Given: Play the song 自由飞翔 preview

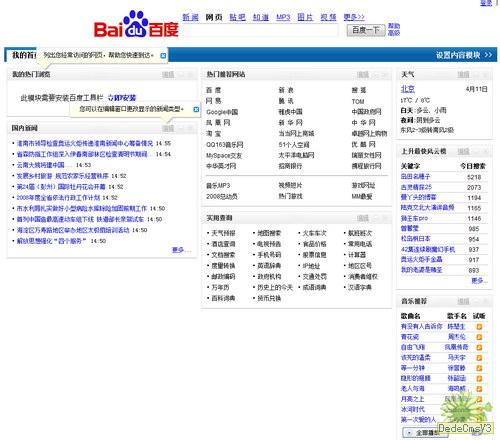Looking at the screenshot, I should (x=479, y=347).
